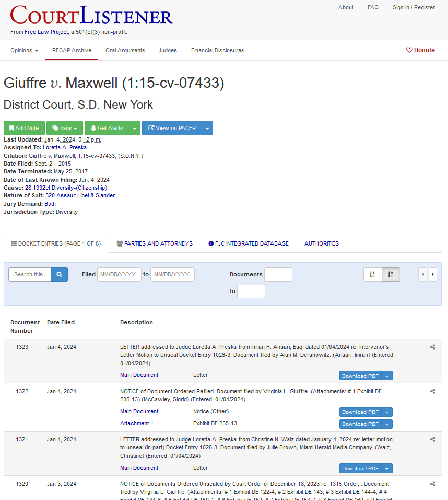The height and width of the screenshot is (500, 448).
Task: Click Sign in / Register
Action: click(x=414, y=7)
